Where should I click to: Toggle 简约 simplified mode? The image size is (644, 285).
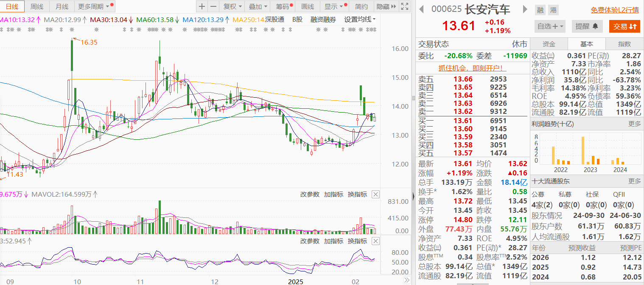(361, 6)
